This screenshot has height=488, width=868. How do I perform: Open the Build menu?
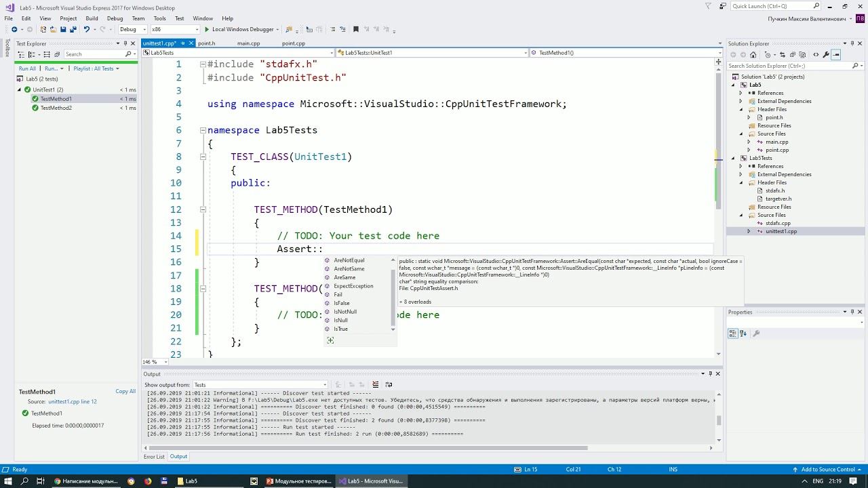point(92,18)
